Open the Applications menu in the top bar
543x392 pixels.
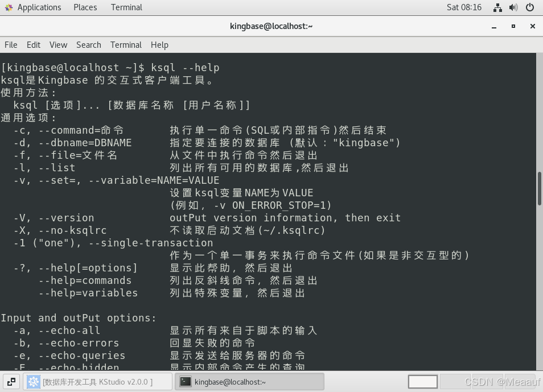(x=39, y=7)
